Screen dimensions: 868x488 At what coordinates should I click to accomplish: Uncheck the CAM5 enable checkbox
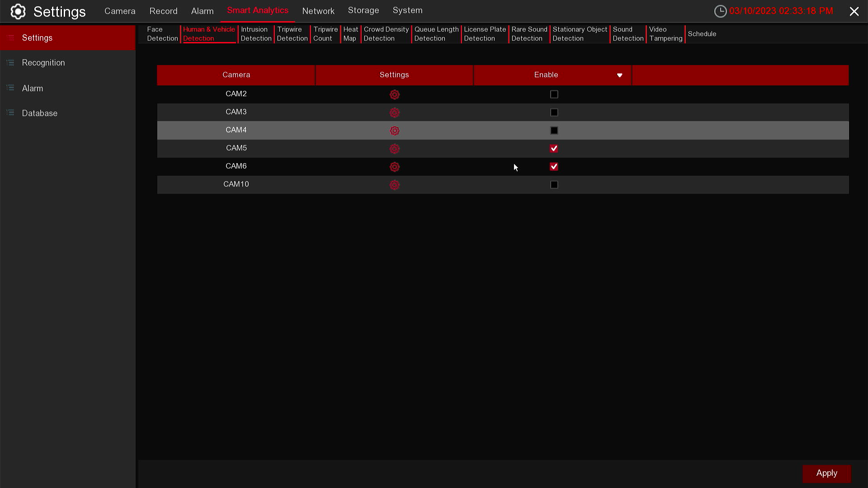(554, 149)
